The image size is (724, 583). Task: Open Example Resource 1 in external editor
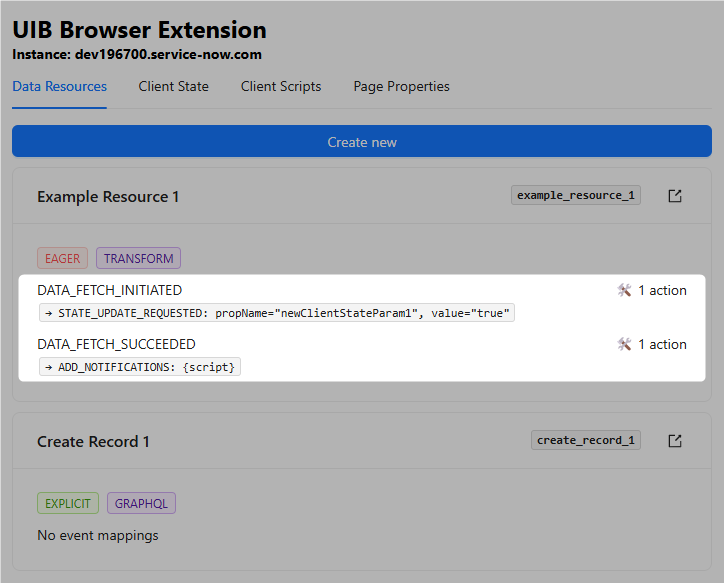click(x=675, y=196)
